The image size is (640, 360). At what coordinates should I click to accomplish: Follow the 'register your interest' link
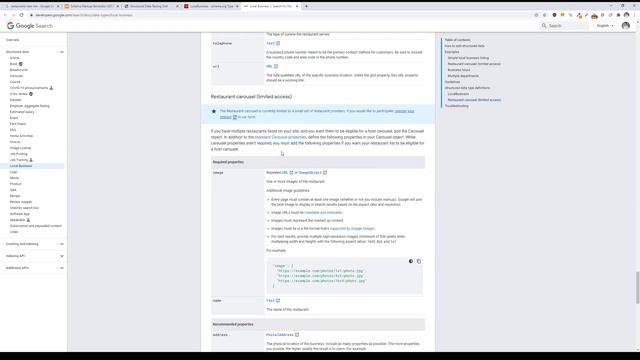pos(404,111)
